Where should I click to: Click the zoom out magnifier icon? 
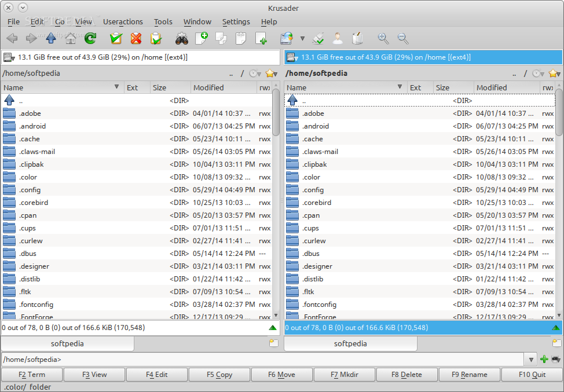click(403, 39)
